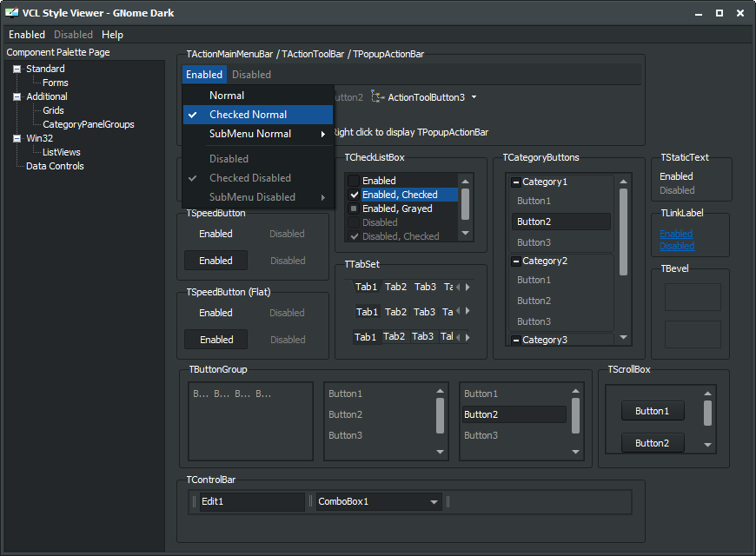The width and height of the screenshot is (756, 556).
Task: Collapse the Additional tree node
Action: pos(17,96)
